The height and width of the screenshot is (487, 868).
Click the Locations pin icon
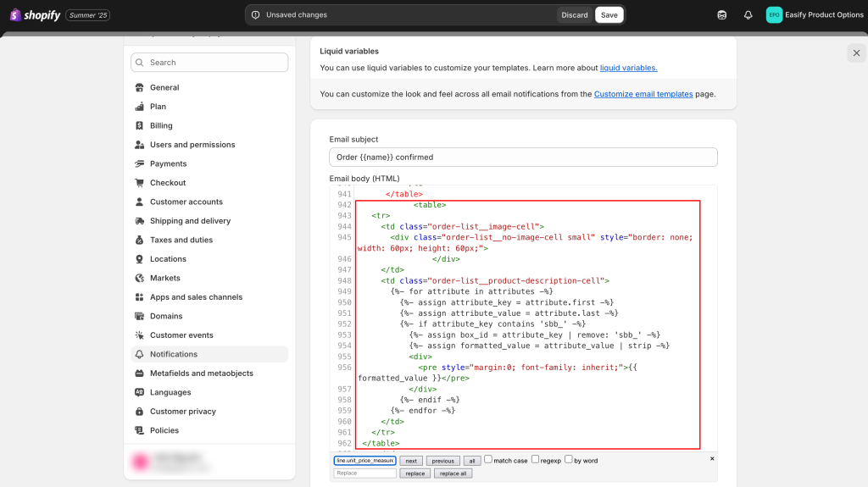point(140,259)
